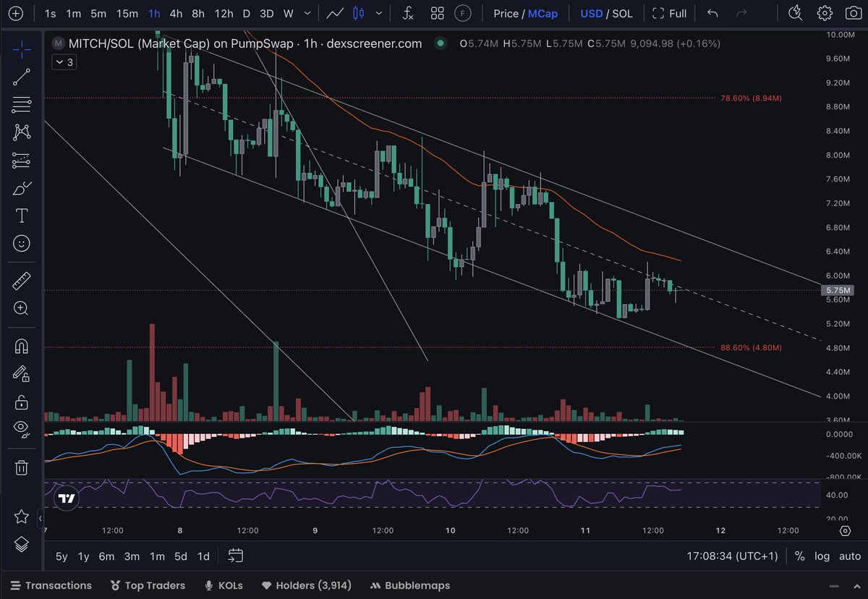Set range to 5d
868x599 pixels.
pos(181,556)
